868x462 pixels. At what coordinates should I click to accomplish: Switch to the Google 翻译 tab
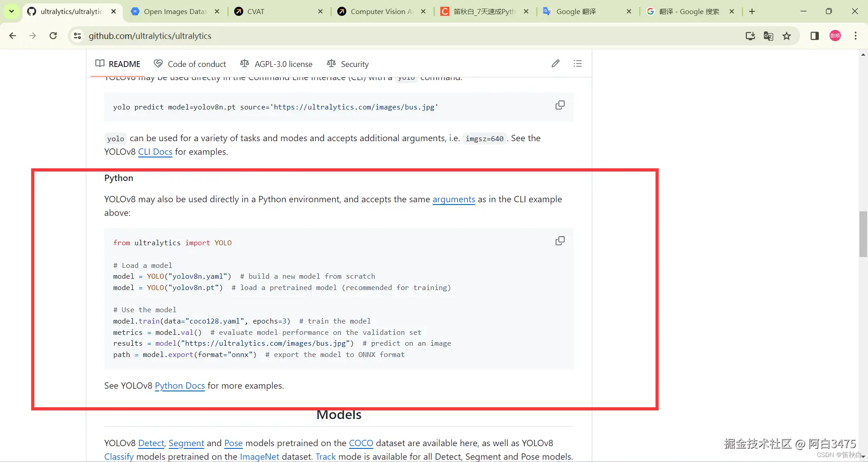(x=587, y=12)
